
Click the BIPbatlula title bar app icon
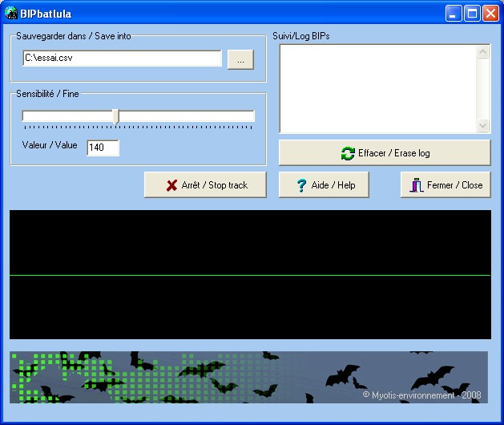(x=11, y=14)
